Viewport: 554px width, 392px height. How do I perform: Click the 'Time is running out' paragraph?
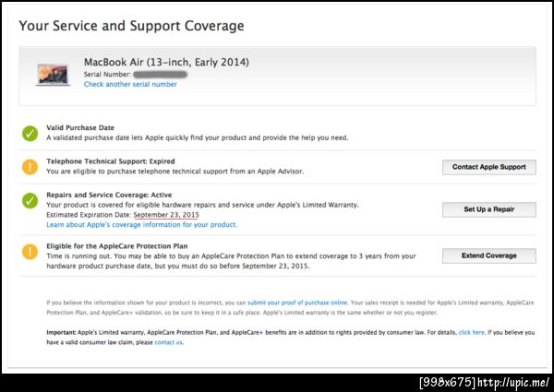[231, 261]
